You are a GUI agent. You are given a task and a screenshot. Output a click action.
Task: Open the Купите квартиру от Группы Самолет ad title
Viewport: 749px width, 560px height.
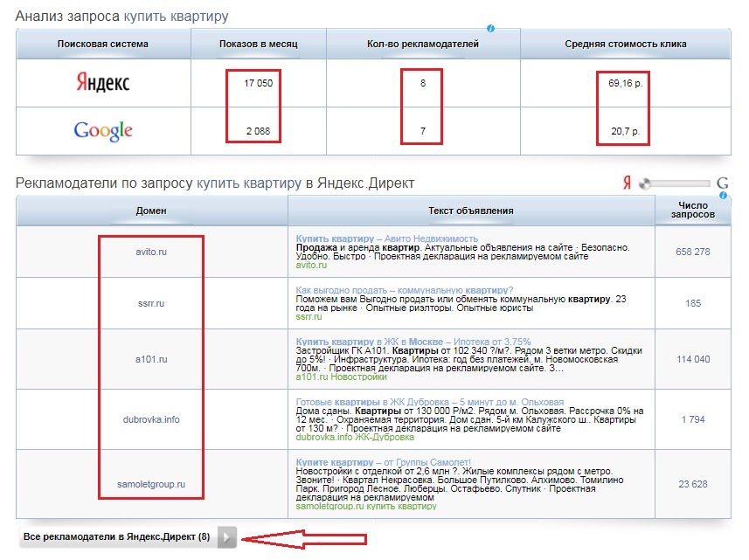click(x=383, y=462)
